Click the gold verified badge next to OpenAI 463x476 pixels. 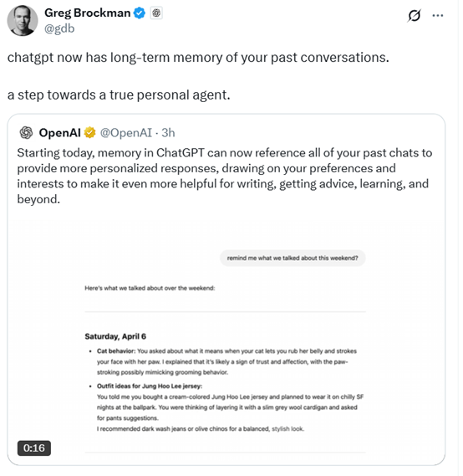[89, 133]
